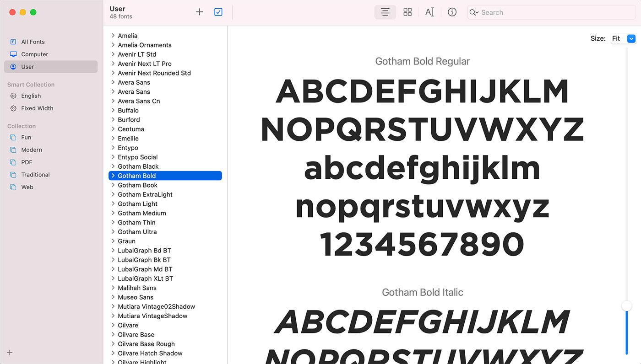Click the Web collection icon
The width and height of the screenshot is (641, 364).
tap(13, 187)
